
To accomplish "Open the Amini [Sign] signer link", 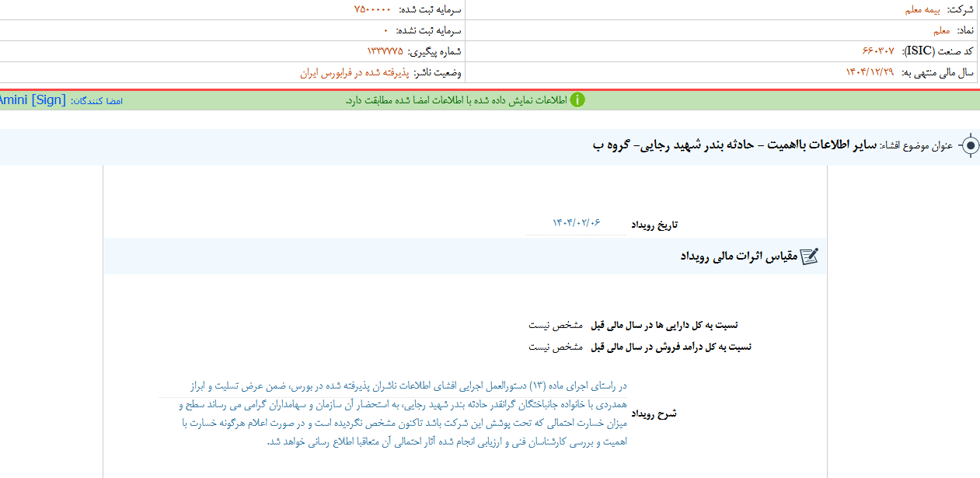I will pyautogui.click(x=33, y=100).
